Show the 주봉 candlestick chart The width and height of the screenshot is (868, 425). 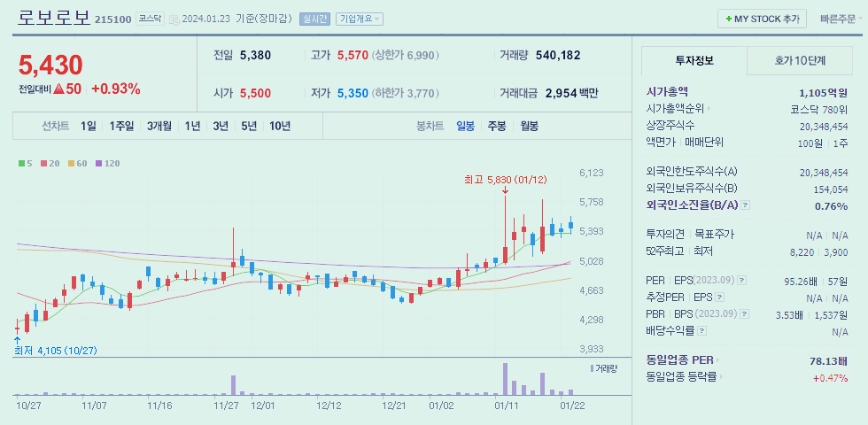pyautogui.click(x=497, y=126)
